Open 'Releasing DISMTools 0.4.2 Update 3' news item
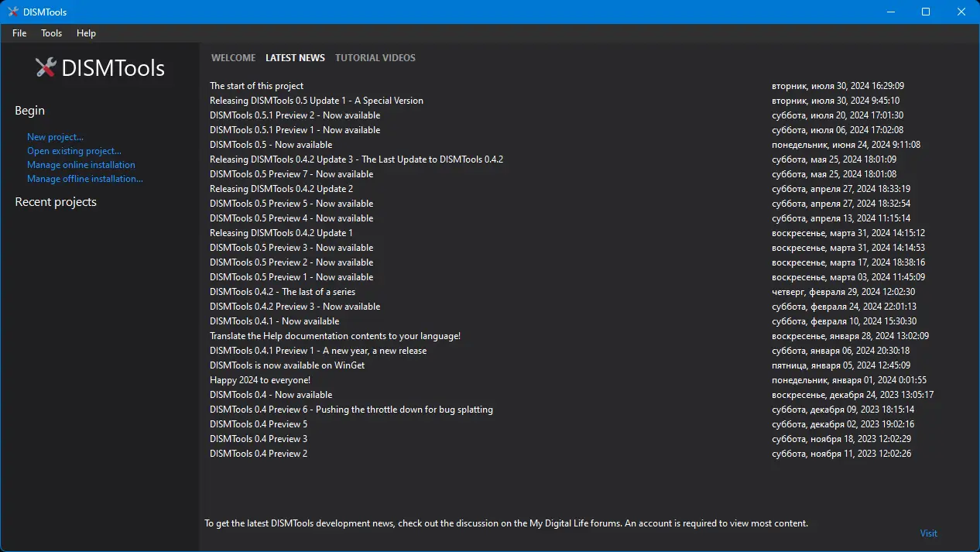 click(x=357, y=159)
